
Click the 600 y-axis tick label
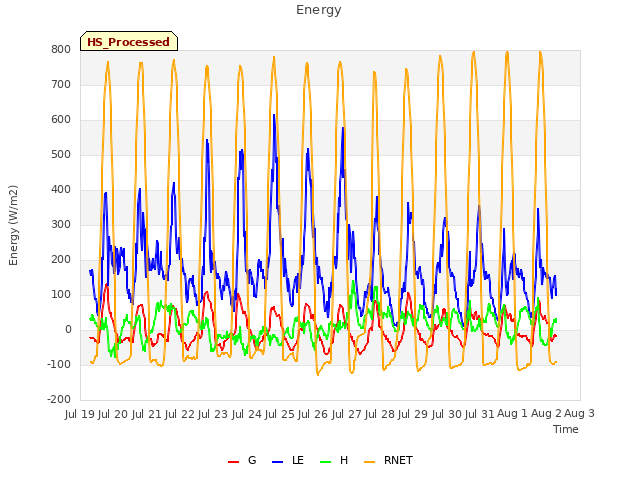pyautogui.click(x=61, y=120)
